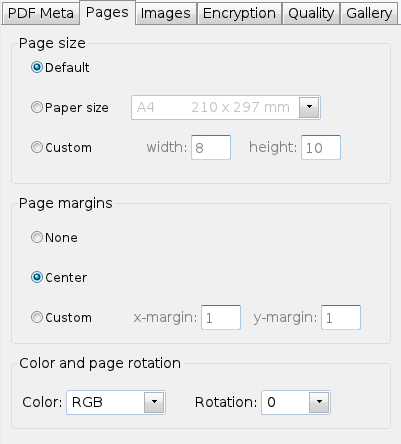Screen dimensions: 401x444
Task: Focus the y-margin input field
Action: (341, 317)
